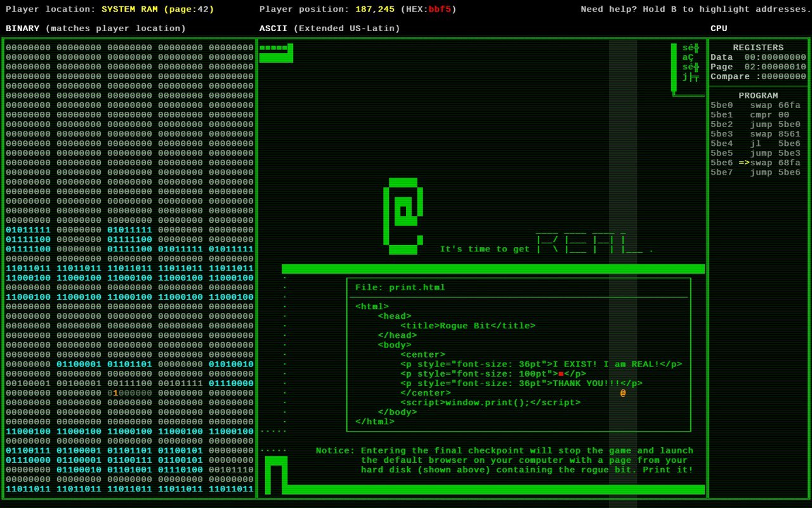Click the 'THANK YOU!!!' paragraph line

click(x=521, y=384)
